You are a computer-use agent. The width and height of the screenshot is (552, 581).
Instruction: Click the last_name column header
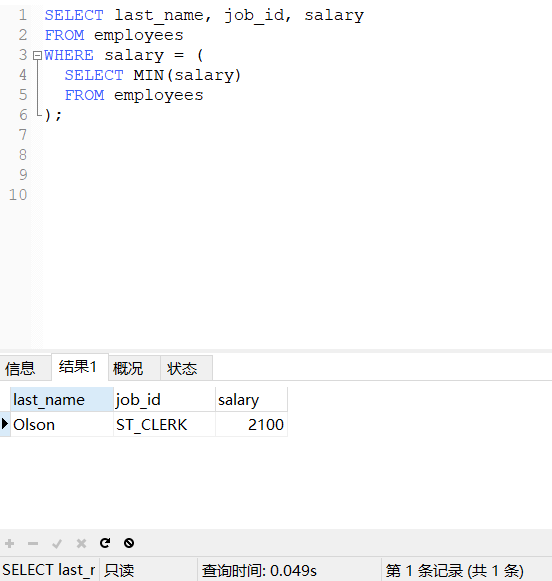coord(62,399)
